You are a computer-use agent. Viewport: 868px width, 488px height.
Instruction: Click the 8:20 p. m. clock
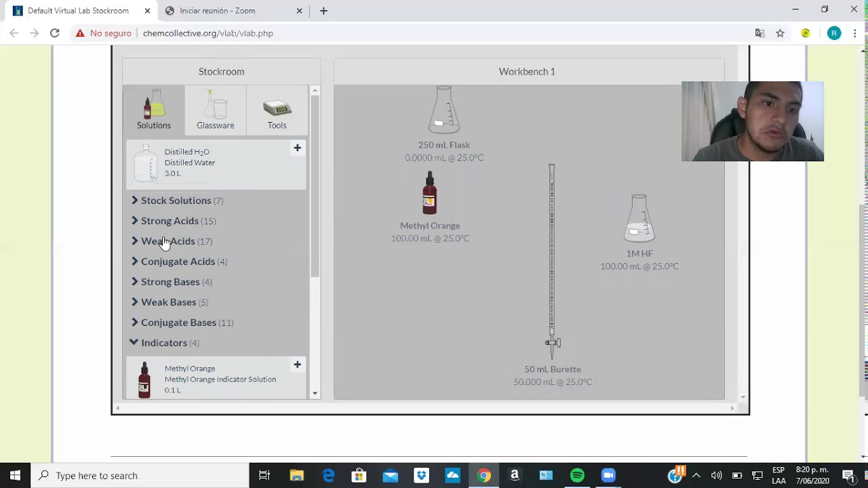(x=812, y=475)
